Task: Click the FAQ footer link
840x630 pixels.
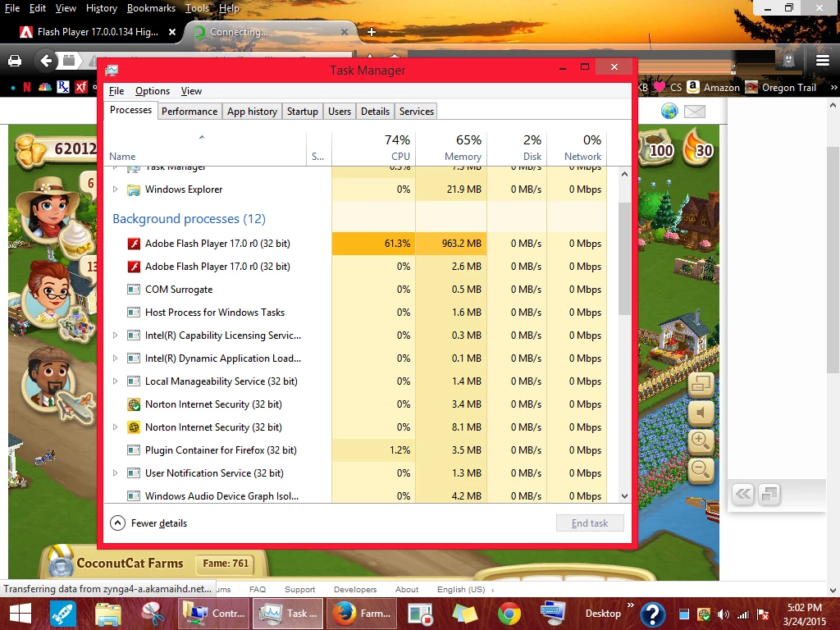Action: click(x=257, y=589)
